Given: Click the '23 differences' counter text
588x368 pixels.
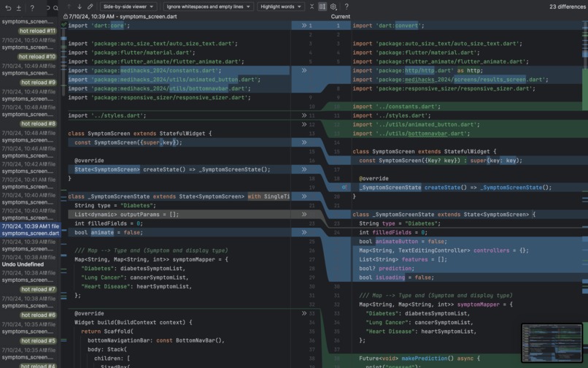Looking at the screenshot, I should (567, 7).
